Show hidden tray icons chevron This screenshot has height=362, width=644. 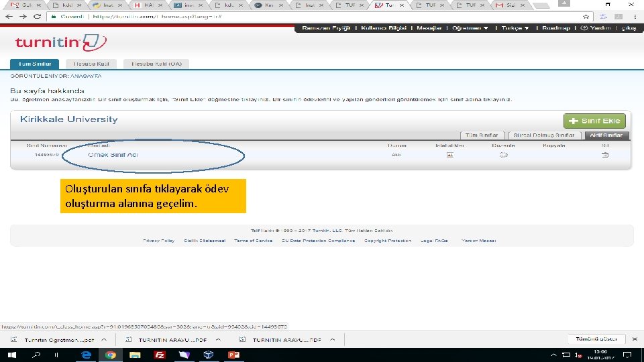553,355
